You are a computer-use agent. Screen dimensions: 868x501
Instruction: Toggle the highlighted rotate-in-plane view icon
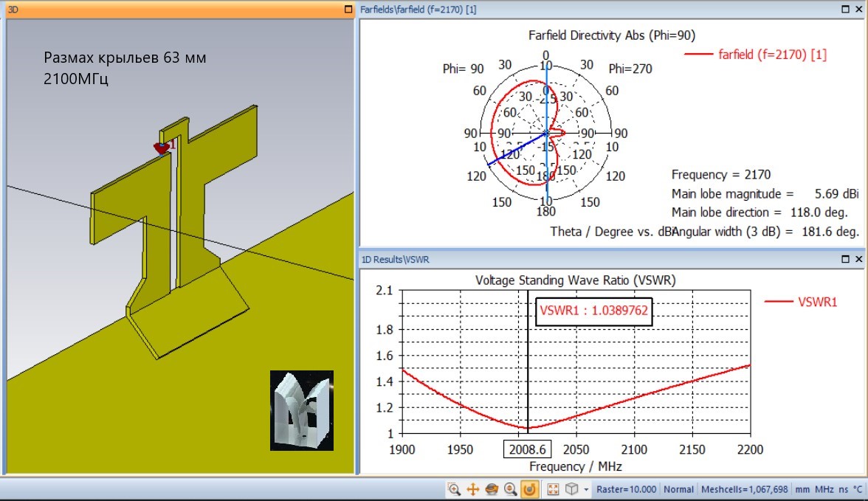tap(529, 489)
